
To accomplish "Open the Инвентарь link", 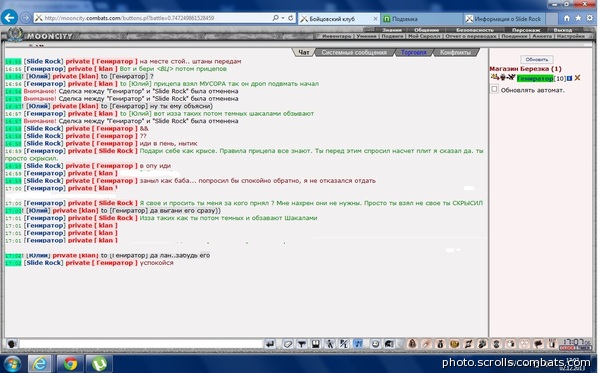I will pos(336,36).
